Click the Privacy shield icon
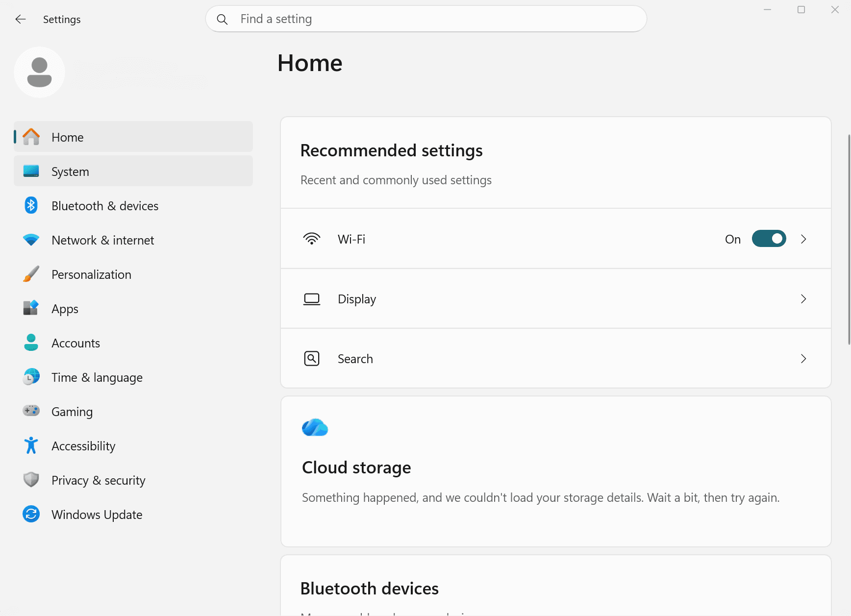The image size is (851, 616). pyautogui.click(x=31, y=480)
